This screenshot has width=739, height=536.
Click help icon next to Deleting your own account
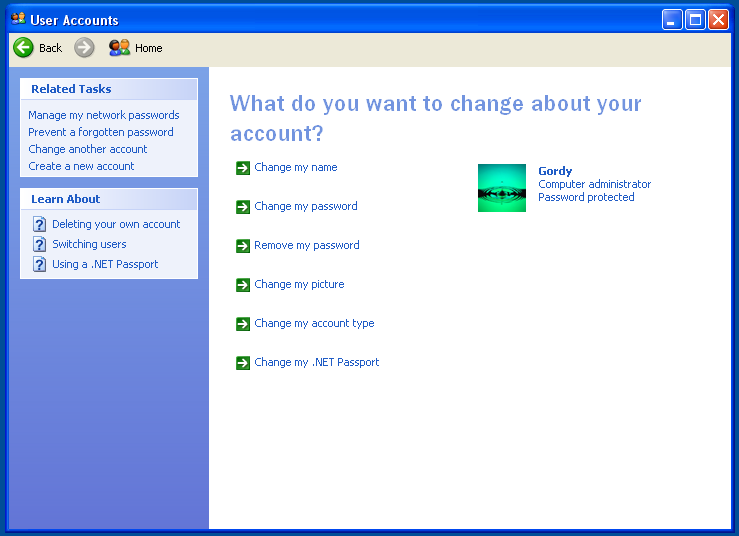click(x=40, y=224)
